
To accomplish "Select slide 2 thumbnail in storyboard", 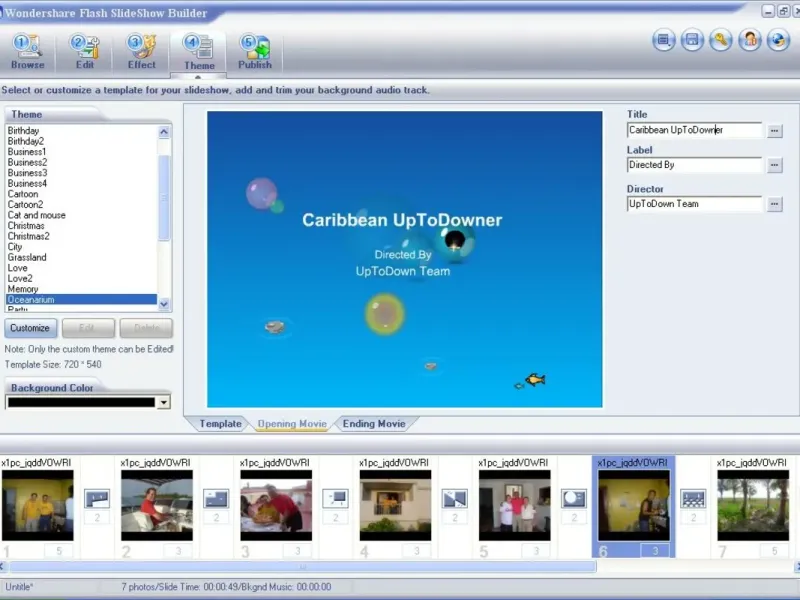I will (x=157, y=506).
